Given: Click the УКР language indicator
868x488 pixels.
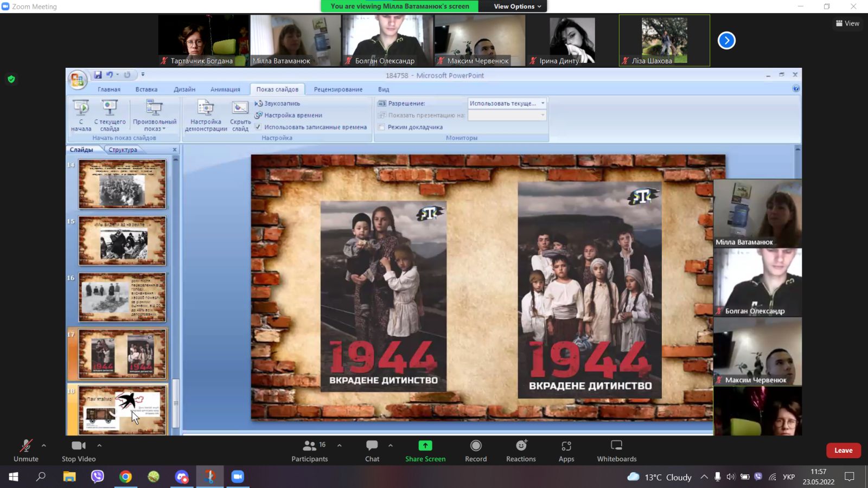Looking at the screenshot, I should (x=789, y=477).
